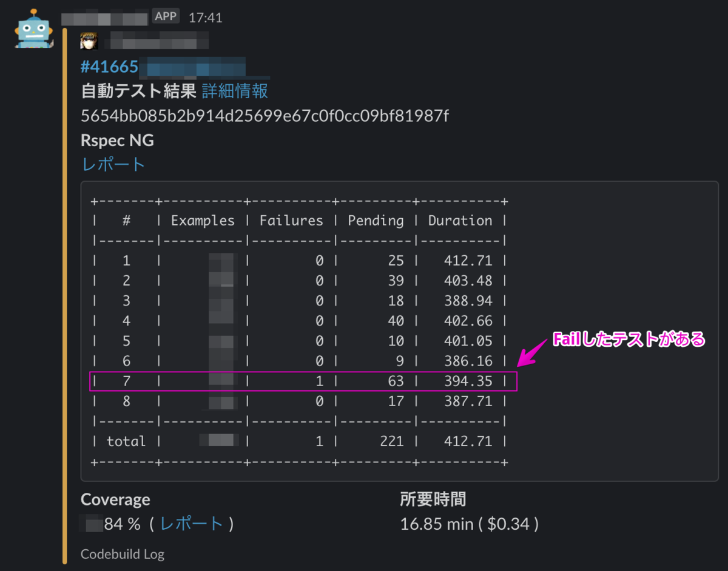Click duration value 386.16
This screenshot has height=571, width=728.
(468, 361)
